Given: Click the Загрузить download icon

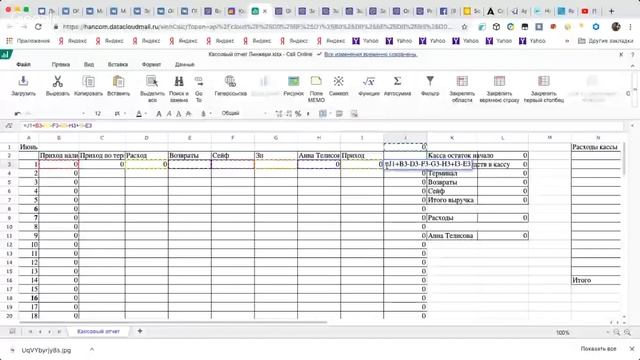Looking at the screenshot, I should pos(23,81).
